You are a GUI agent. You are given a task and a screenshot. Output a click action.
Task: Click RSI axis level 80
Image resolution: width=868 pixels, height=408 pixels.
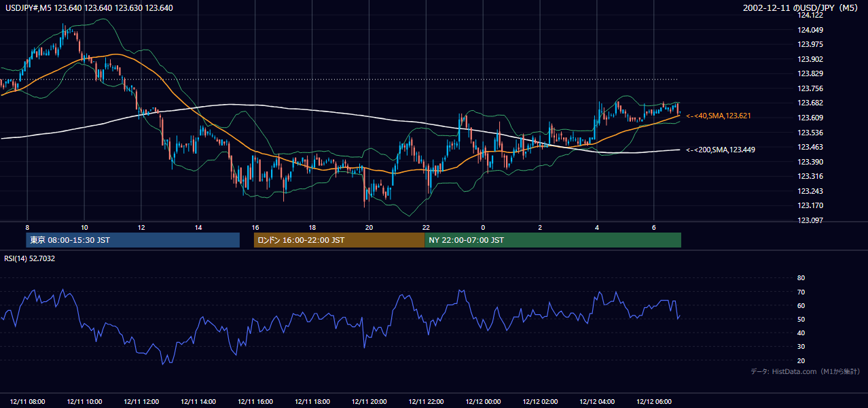pyautogui.click(x=801, y=278)
